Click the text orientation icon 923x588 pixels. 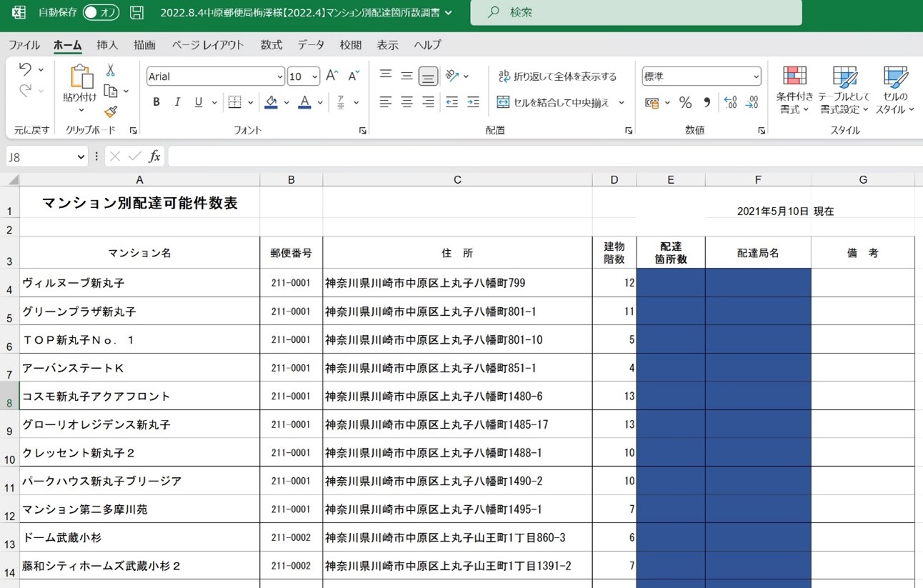click(x=451, y=76)
